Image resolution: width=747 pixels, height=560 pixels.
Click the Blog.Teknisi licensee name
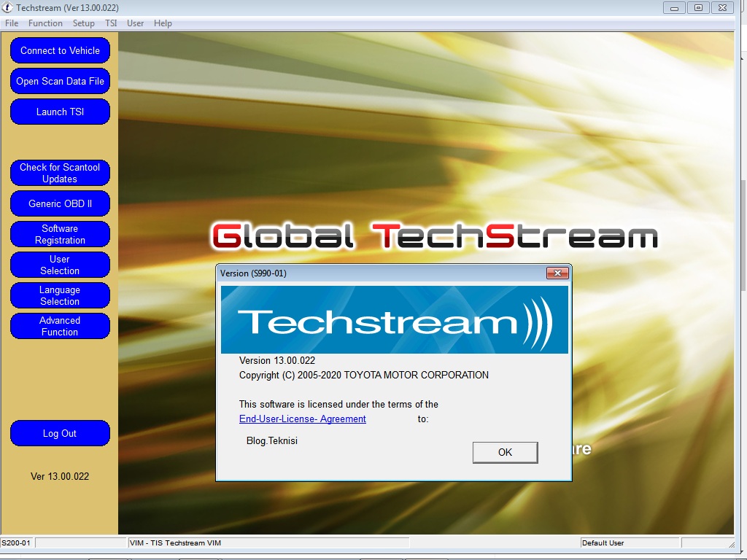[x=272, y=441]
